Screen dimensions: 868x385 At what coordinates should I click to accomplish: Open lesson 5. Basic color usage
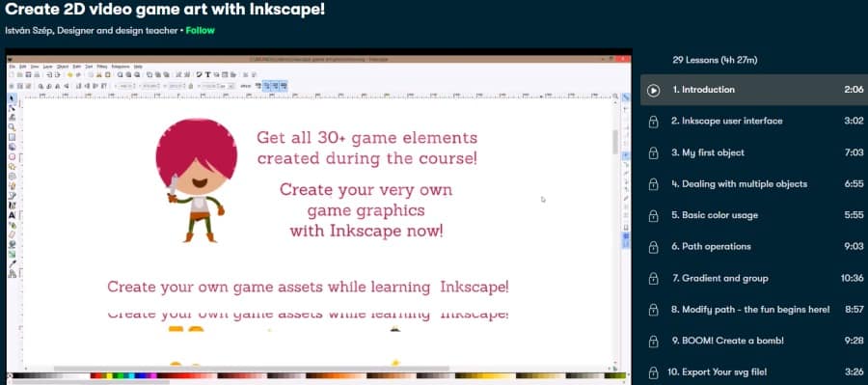754,215
